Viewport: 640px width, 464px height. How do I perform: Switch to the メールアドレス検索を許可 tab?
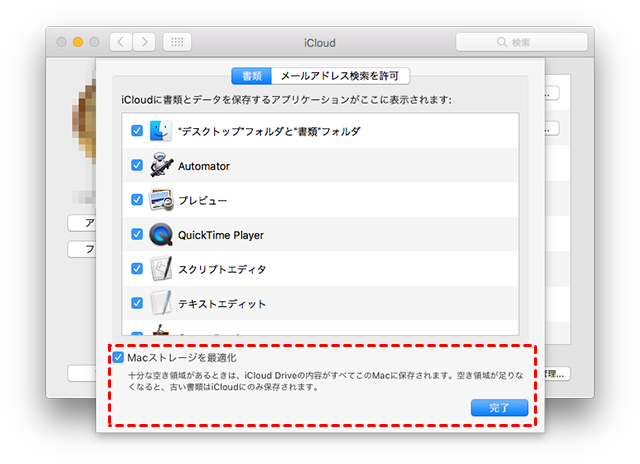click(340, 76)
